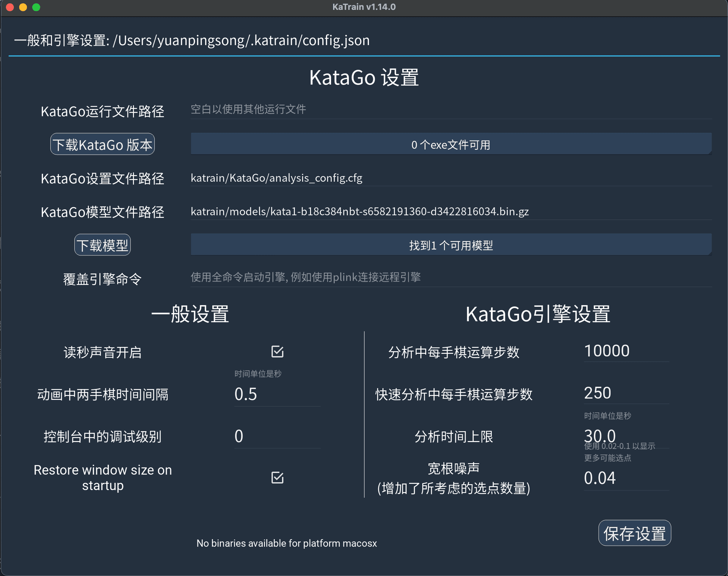The width and height of the screenshot is (728, 576).
Task: Open the model spinner showing 找到1 个可用模型
Action: (451, 245)
